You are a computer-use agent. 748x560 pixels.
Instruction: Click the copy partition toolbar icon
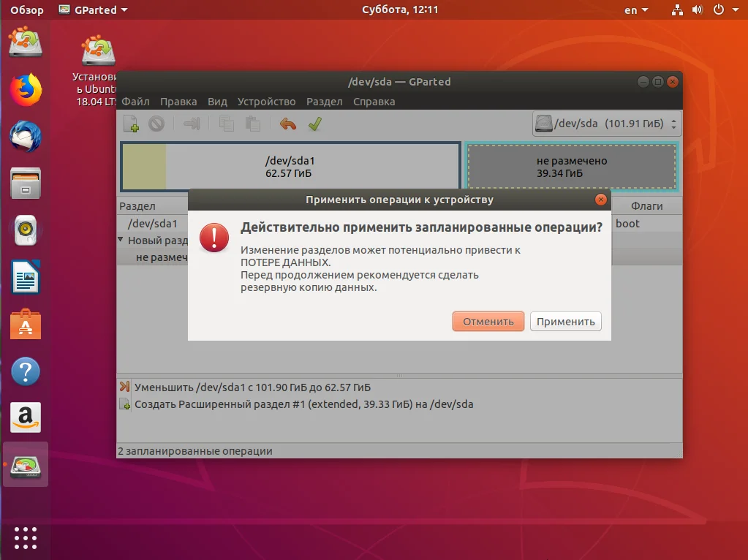click(x=226, y=124)
